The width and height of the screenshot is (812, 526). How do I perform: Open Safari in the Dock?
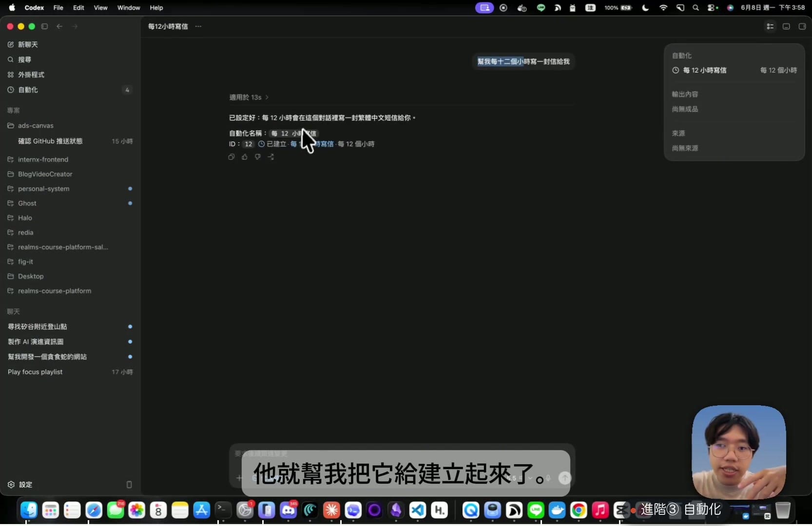pyautogui.click(x=94, y=510)
